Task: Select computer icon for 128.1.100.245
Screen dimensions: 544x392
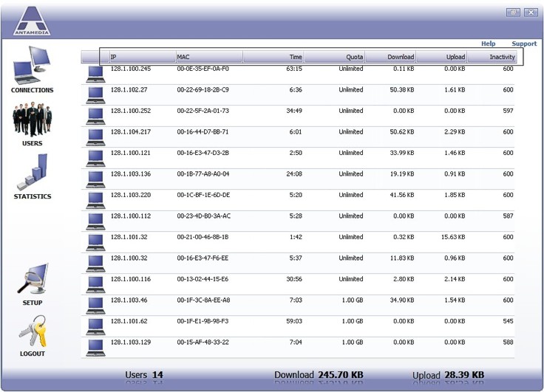Action: coord(95,72)
